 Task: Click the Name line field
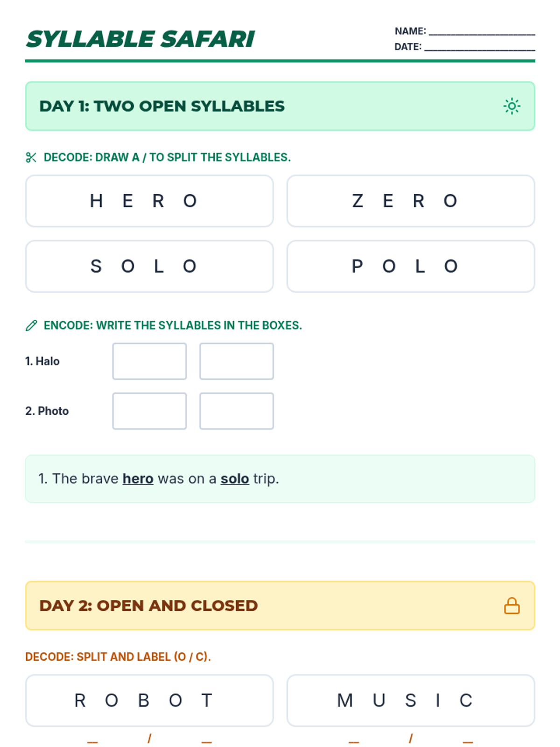482,31
